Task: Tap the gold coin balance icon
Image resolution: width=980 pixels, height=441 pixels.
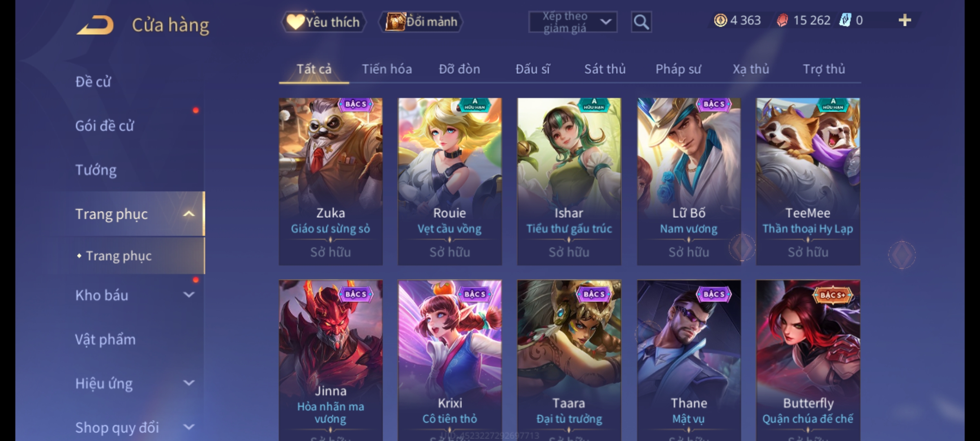Action: tap(720, 20)
